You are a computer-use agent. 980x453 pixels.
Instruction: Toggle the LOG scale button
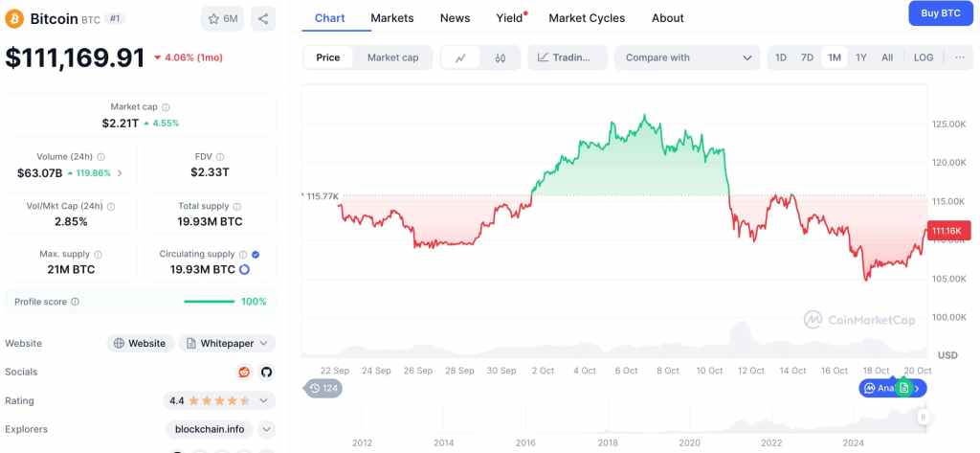(x=924, y=57)
